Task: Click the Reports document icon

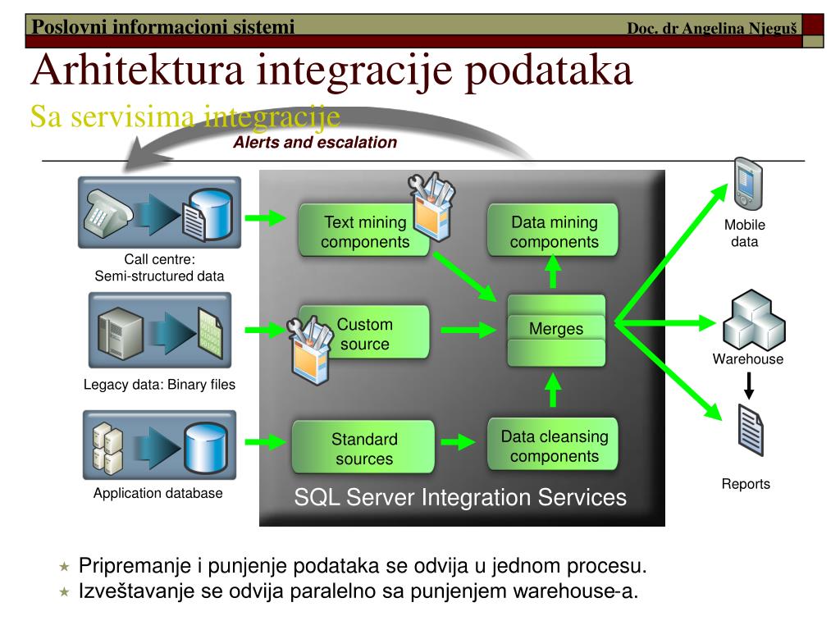Action: [x=751, y=430]
